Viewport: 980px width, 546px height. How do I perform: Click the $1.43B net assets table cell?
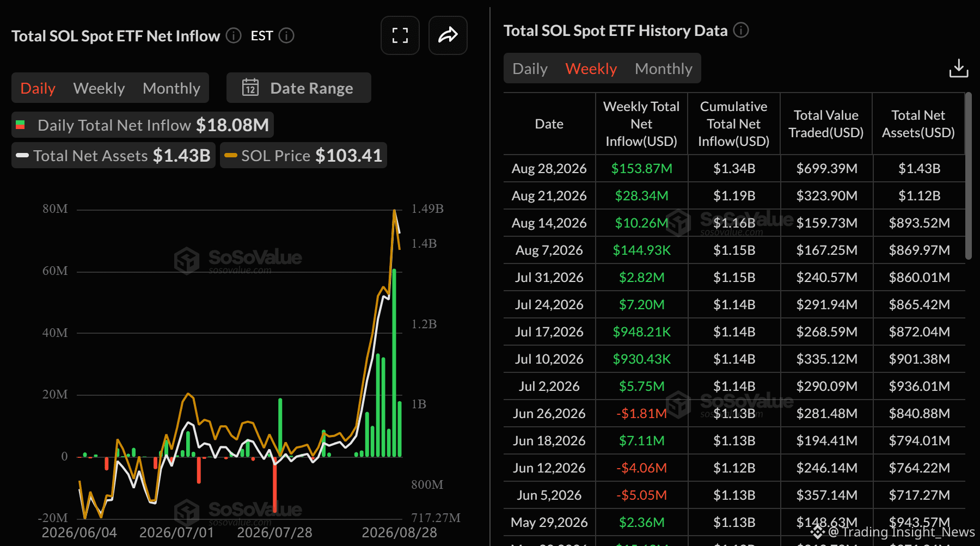pos(920,169)
